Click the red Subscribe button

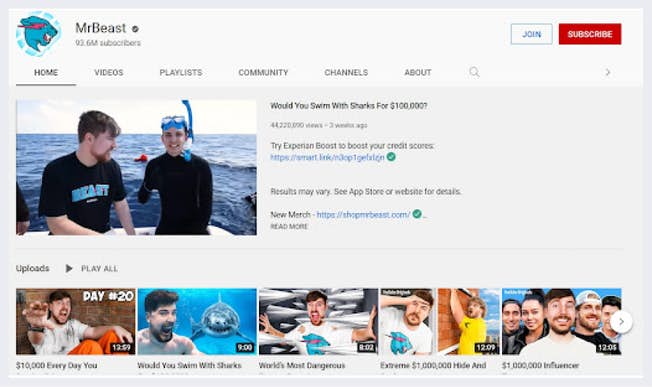tap(590, 34)
